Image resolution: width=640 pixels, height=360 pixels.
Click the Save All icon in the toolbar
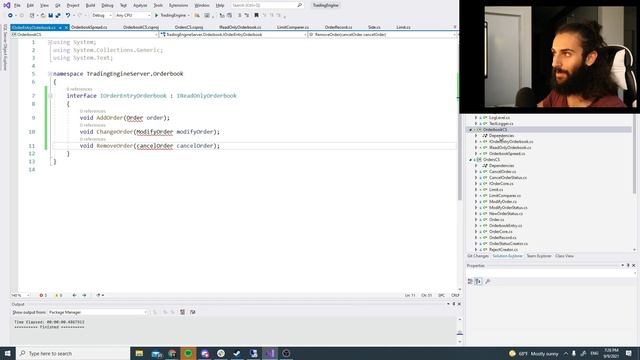coord(58,15)
